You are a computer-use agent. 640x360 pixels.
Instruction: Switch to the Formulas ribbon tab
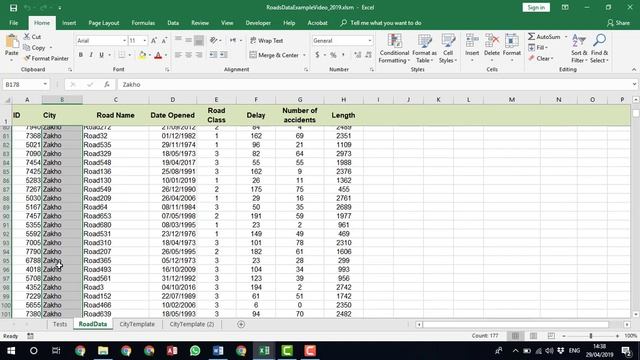[x=143, y=23]
